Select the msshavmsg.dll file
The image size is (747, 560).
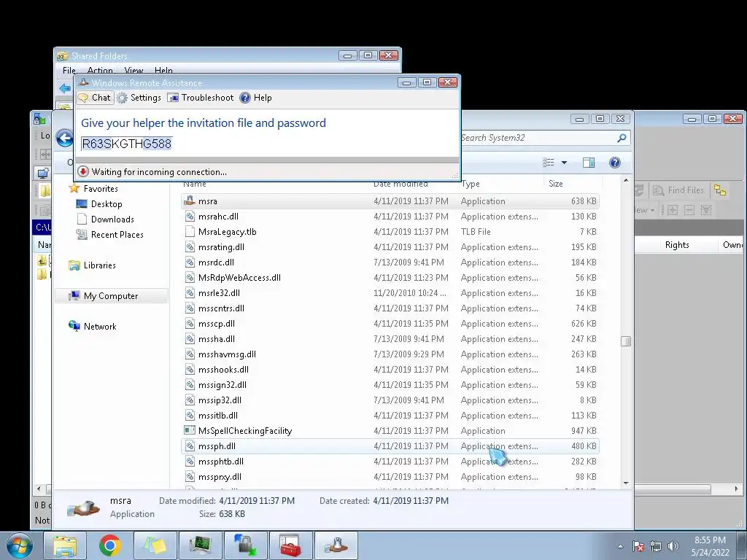coord(390,354)
